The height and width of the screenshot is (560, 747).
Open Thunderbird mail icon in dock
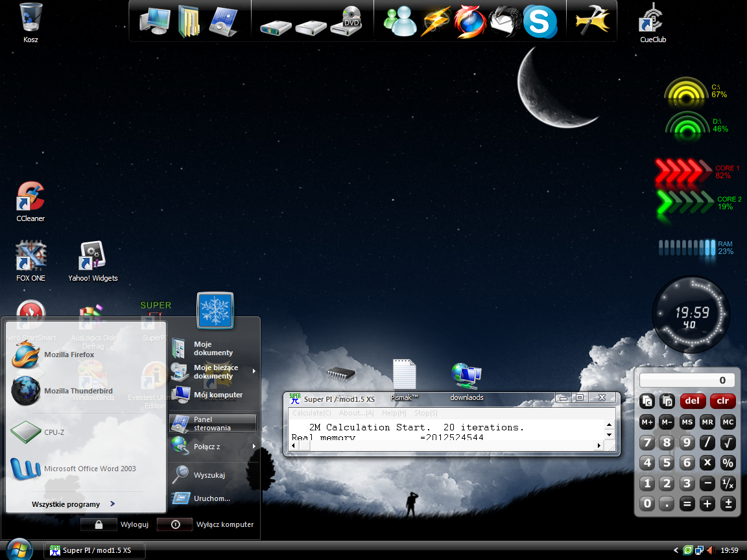pyautogui.click(x=504, y=21)
